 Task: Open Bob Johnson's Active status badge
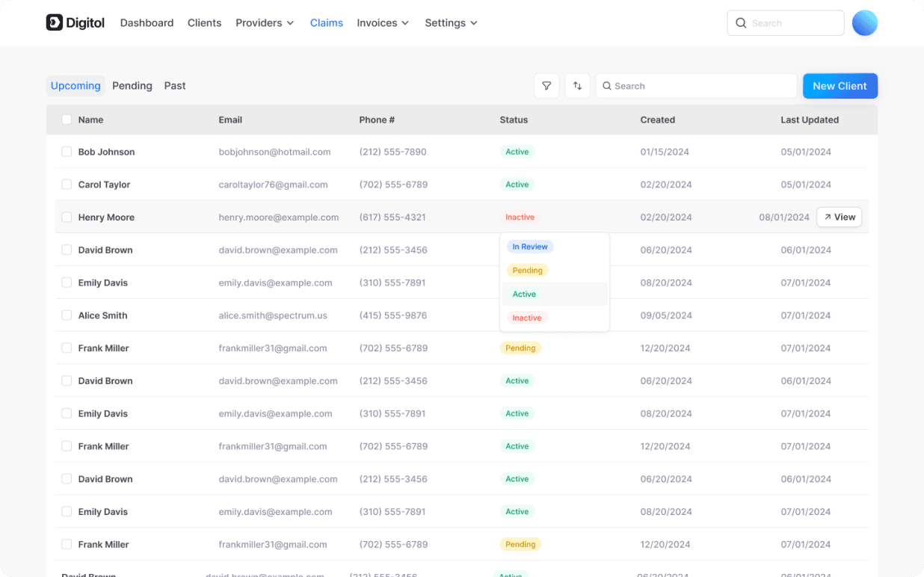[x=517, y=152]
